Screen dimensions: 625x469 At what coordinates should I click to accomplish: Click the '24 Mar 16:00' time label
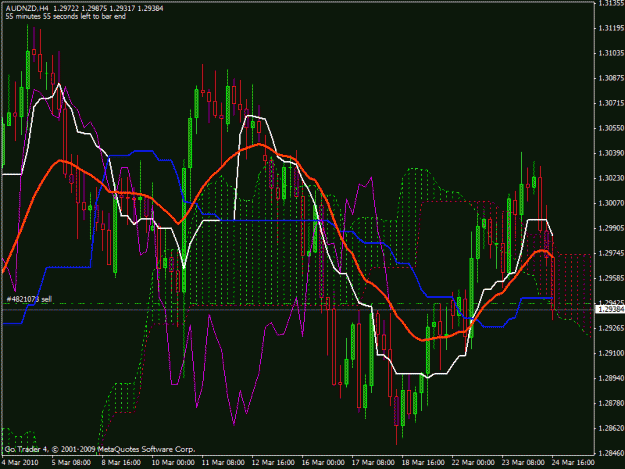[573, 462]
